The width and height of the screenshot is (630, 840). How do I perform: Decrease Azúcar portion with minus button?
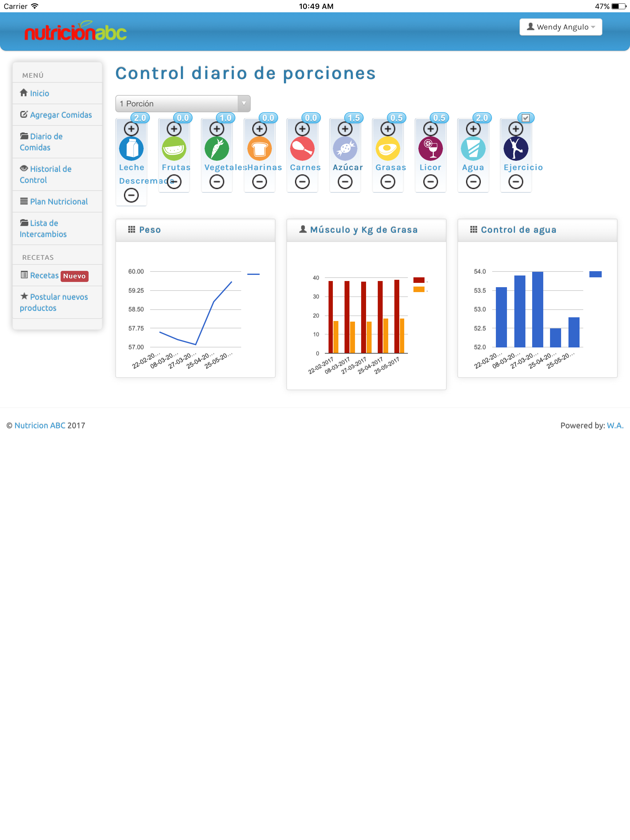pyautogui.click(x=345, y=182)
